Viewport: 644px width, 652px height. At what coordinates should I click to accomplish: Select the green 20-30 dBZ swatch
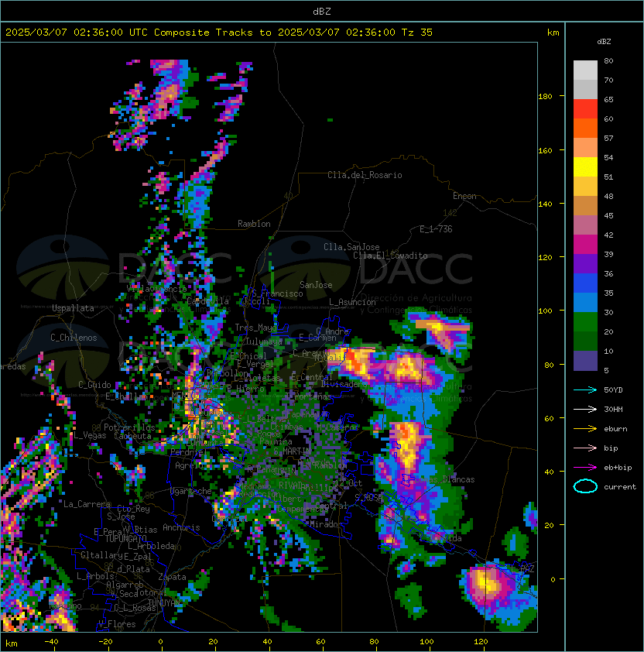point(585,322)
